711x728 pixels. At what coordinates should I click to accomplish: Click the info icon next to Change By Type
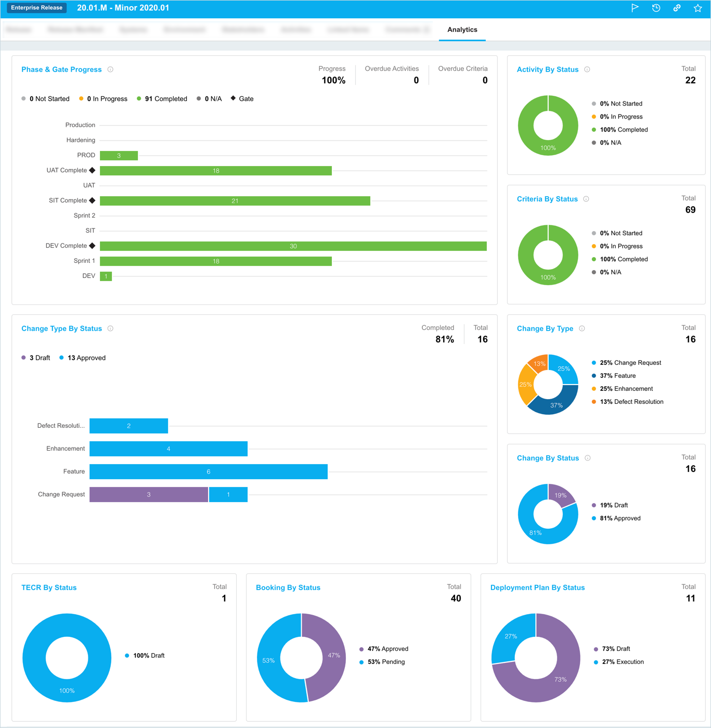point(582,328)
